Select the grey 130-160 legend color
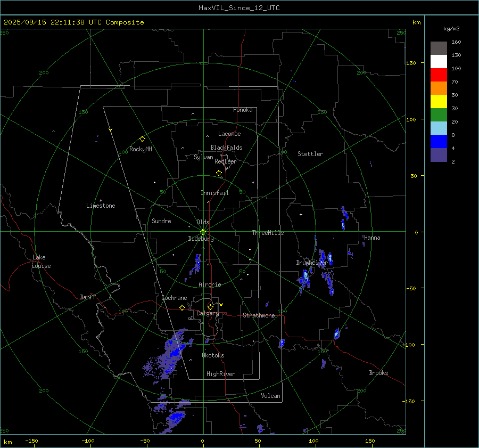The height and width of the screenshot is (448, 479). [439, 48]
